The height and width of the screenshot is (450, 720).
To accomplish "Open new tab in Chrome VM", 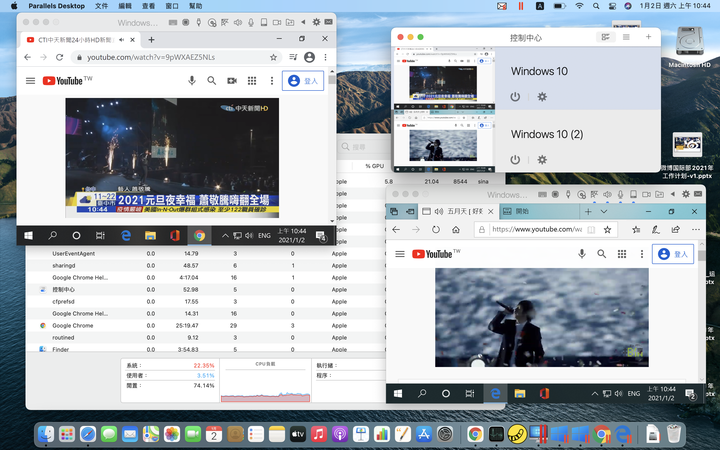I will [x=151, y=40].
